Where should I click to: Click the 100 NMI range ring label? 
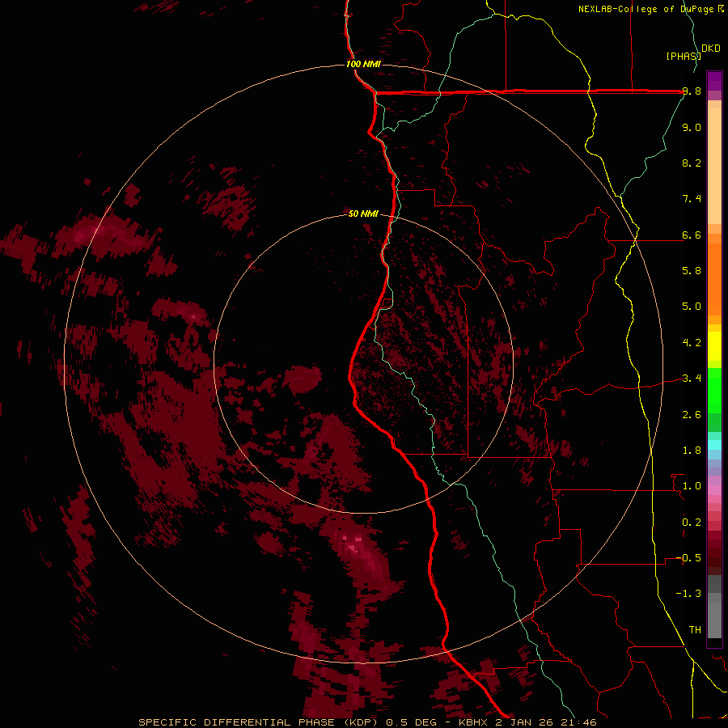pyautogui.click(x=363, y=64)
